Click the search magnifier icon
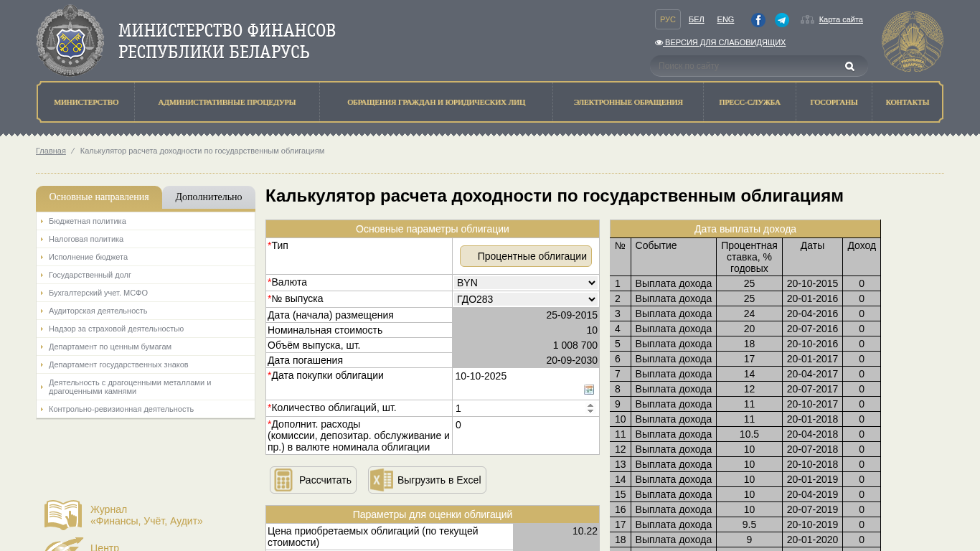Screen dimensions: 980x551 pyautogui.click(x=849, y=66)
